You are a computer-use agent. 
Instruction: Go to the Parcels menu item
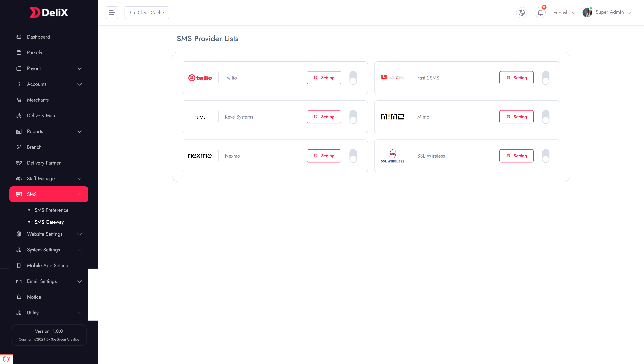point(49,53)
